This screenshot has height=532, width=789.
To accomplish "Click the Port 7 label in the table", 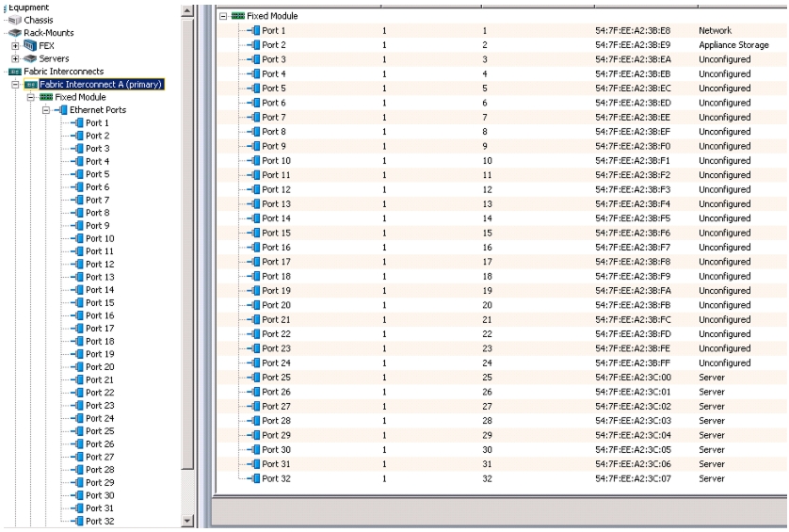I will tap(274, 118).
